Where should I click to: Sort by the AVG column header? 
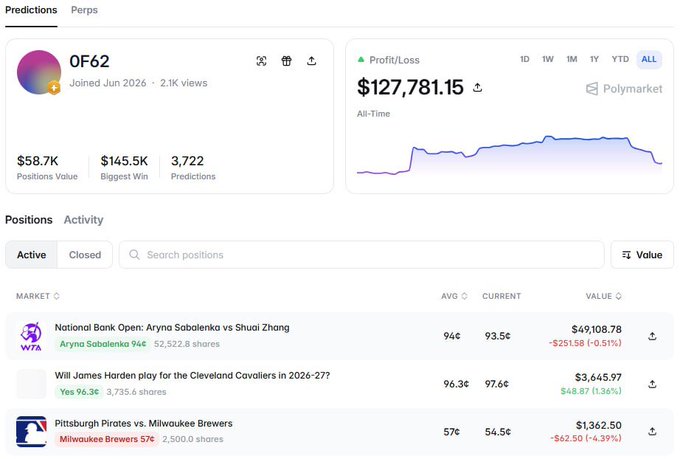pos(454,296)
